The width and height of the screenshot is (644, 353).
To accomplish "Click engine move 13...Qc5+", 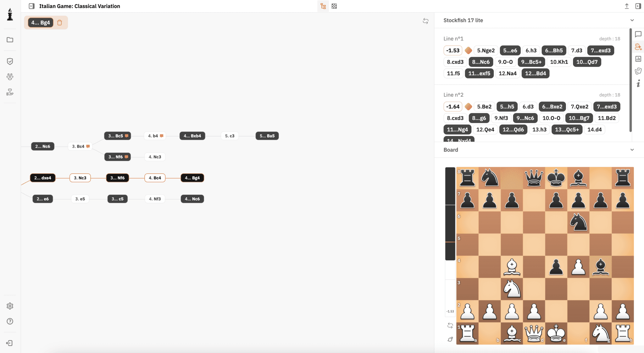I will (567, 130).
